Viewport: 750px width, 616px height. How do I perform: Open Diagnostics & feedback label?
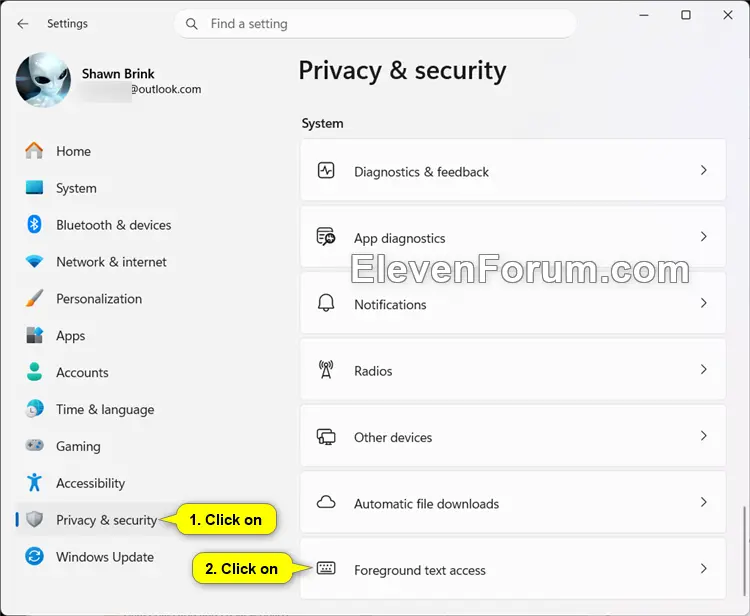421,172
